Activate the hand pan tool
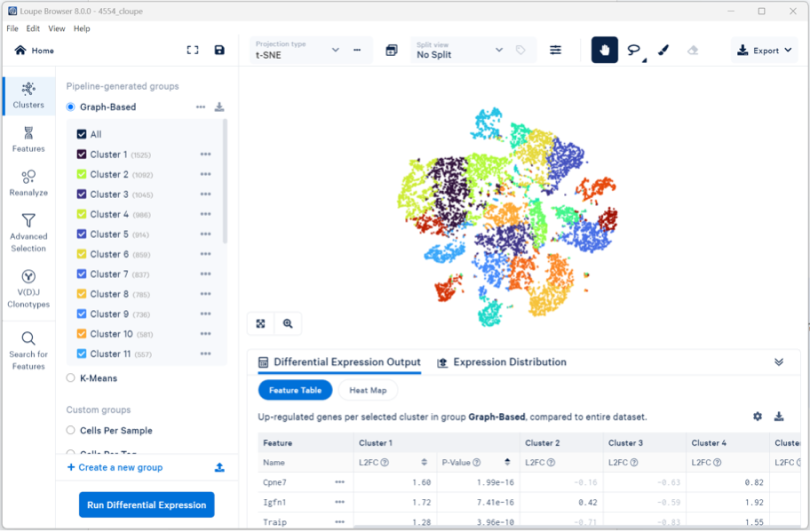This screenshot has width=810, height=531. (604, 50)
